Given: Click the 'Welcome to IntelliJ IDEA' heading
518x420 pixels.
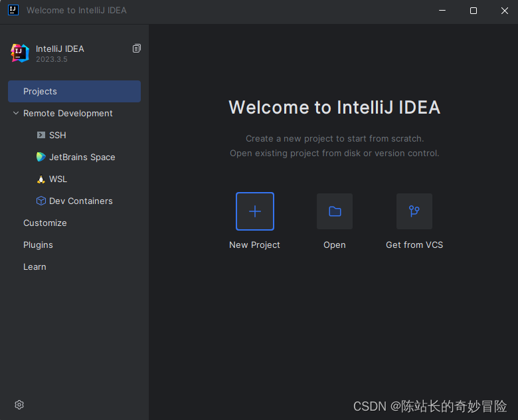Looking at the screenshot, I should pyautogui.click(x=334, y=107).
